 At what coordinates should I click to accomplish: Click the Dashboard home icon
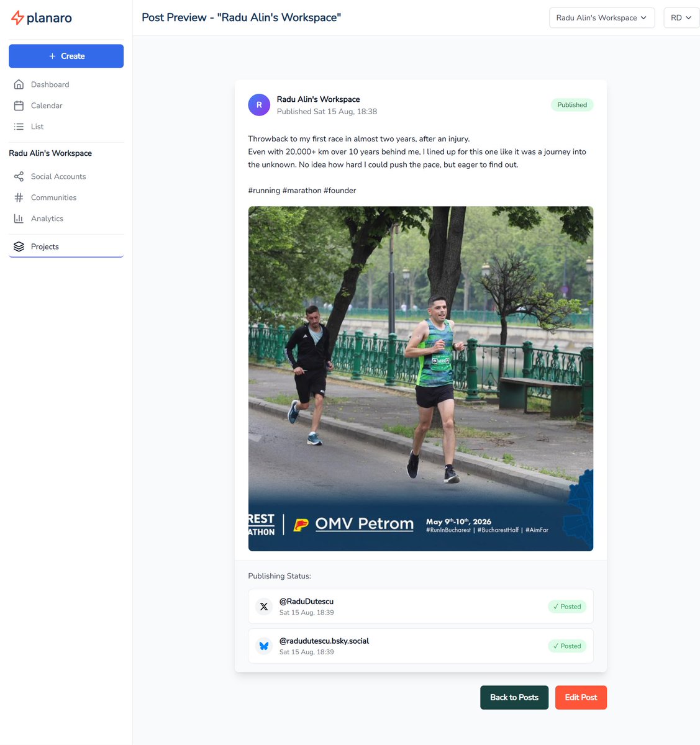pos(19,84)
